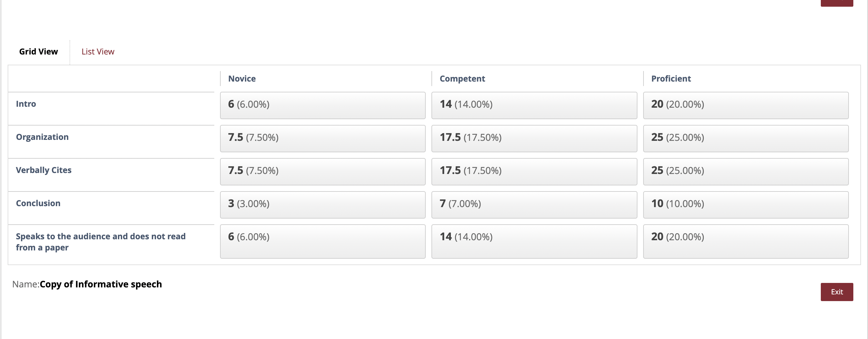Select Conclusion Competent 7 (7.00%) cell
The width and height of the screenshot is (868, 339).
[x=534, y=205]
